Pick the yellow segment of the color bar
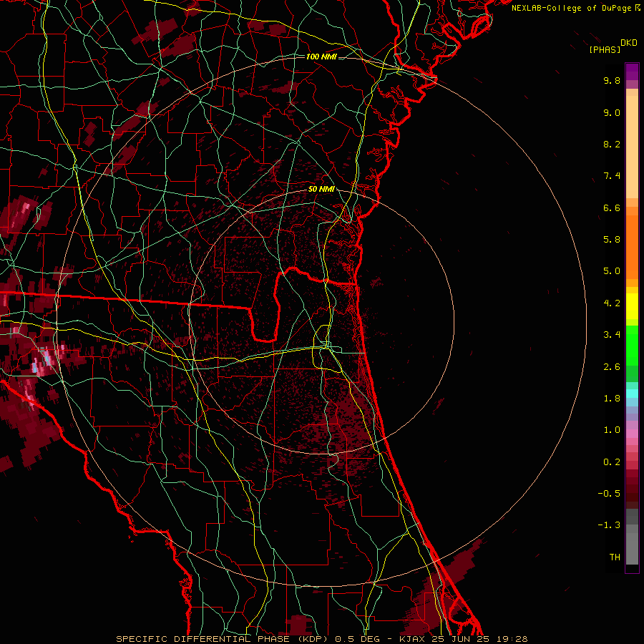Screen dimensions: 644x644 click(632, 306)
